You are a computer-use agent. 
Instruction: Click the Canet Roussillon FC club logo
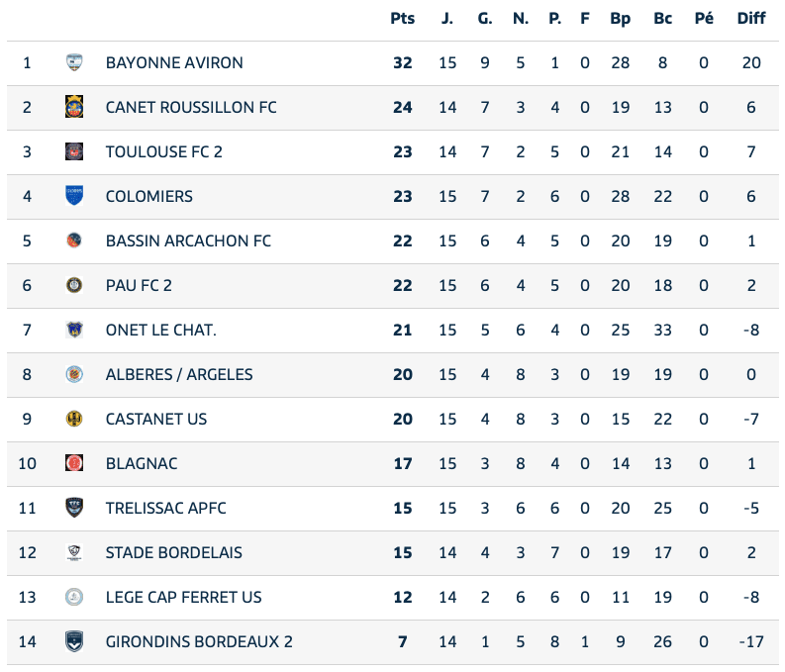[74, 107]
